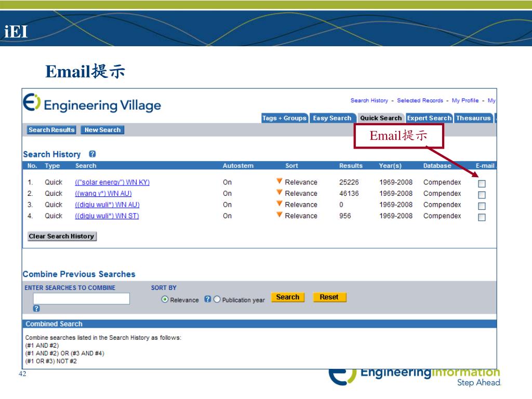The width and height of the screenshot is (532, 399).
Task: Click results count 956
Action: coord(345,216)
